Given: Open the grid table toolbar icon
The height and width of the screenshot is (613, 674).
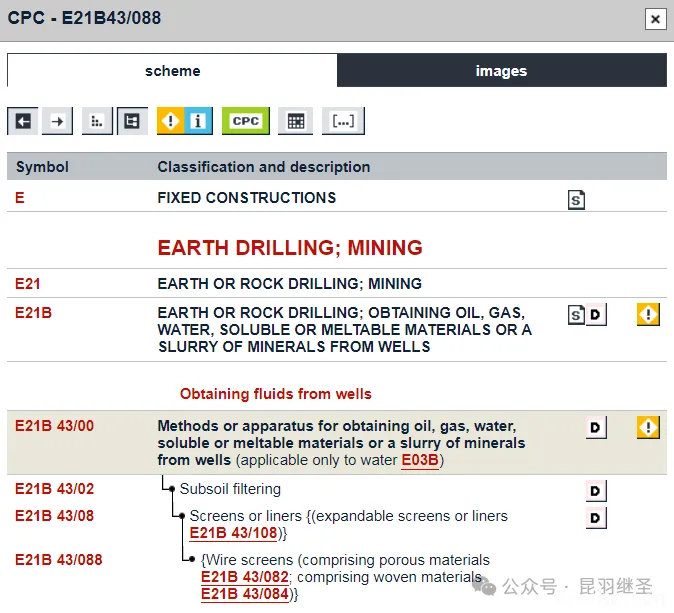Looking at the screenshot, I should (x=295, y=121).
